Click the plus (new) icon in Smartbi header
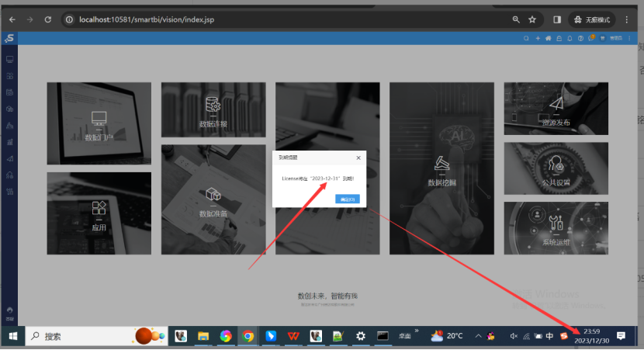Viewport: 644px width, 350px height. click(x=538, y=38)
